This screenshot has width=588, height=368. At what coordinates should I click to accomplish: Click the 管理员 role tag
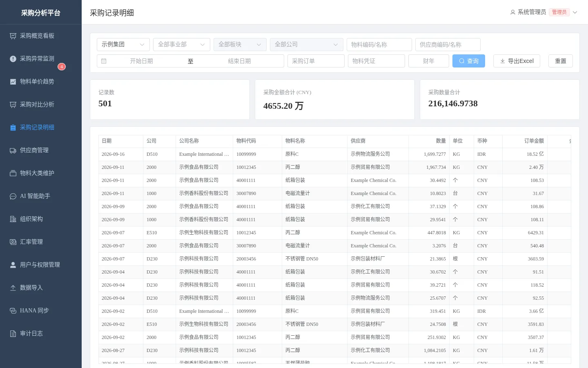(559, 12)
